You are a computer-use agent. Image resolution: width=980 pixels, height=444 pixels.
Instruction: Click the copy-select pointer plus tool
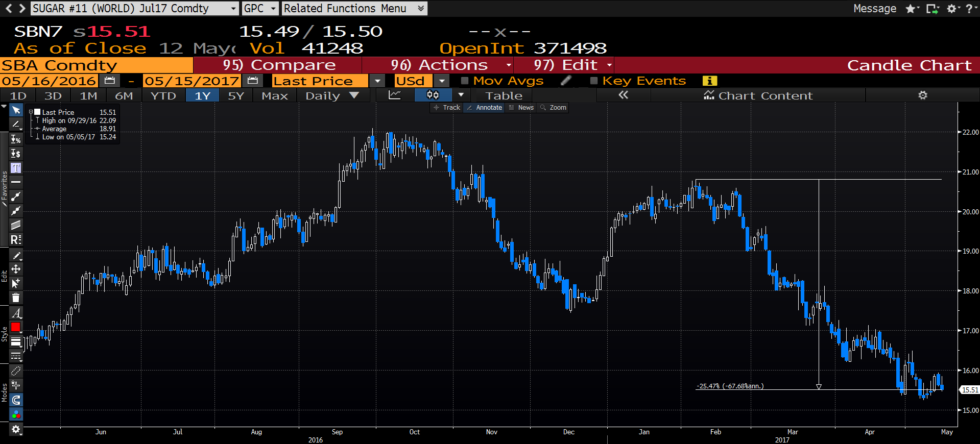pos(16,283)
